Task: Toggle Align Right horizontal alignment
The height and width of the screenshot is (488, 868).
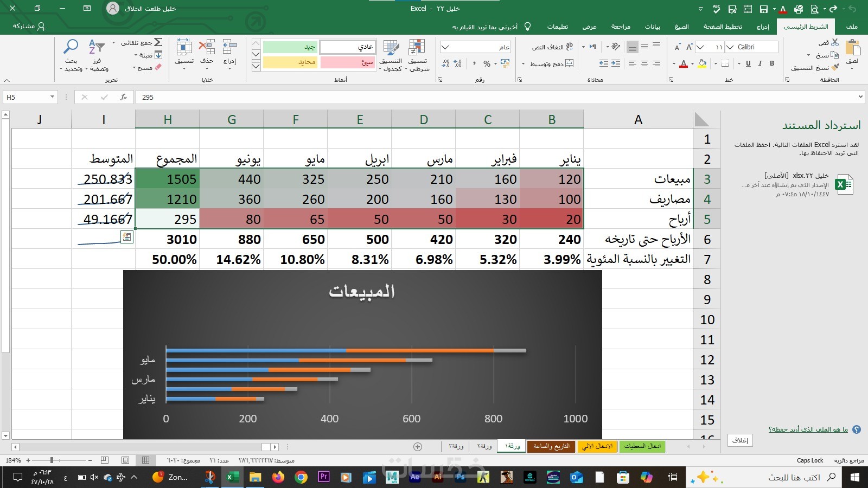Action: (656, 63)
